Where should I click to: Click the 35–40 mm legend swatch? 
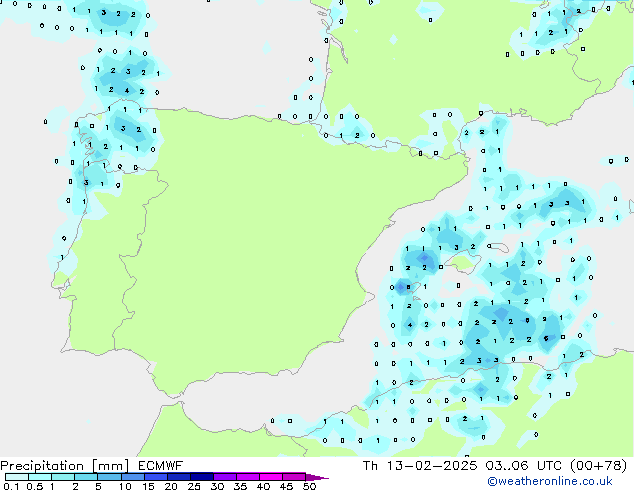point(248,477)
